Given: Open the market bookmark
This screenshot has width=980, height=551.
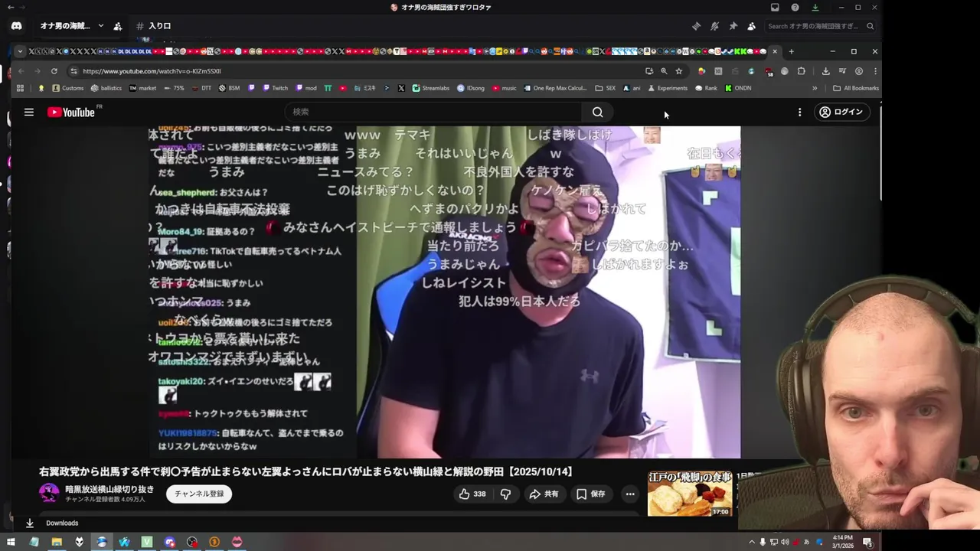Looking at the screenshot, I should tap(142, 88).
